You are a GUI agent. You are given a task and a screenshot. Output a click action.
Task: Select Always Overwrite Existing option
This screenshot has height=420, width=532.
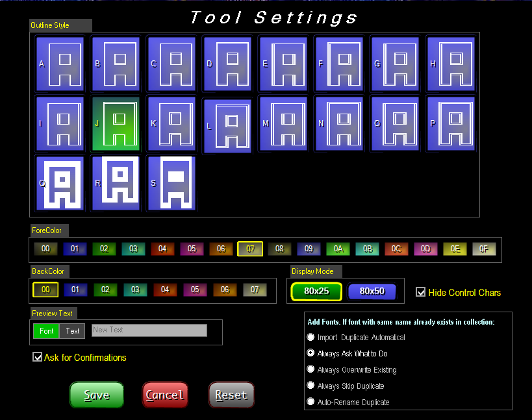(x=310, y=369)
